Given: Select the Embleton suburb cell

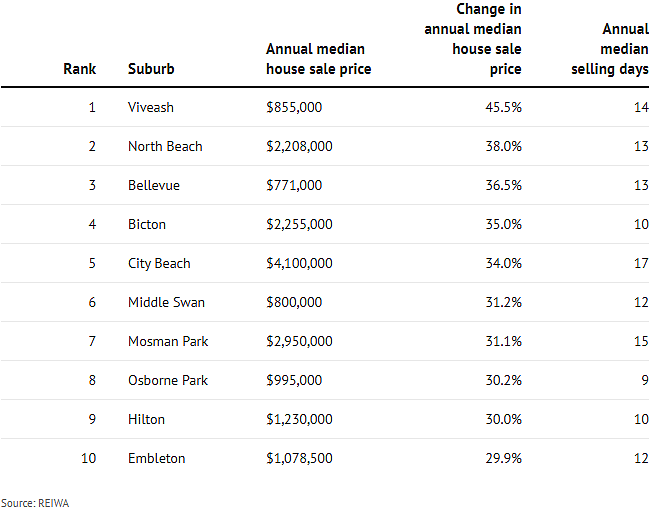Looking at the screenshot, I should click(x=157, y=459).
